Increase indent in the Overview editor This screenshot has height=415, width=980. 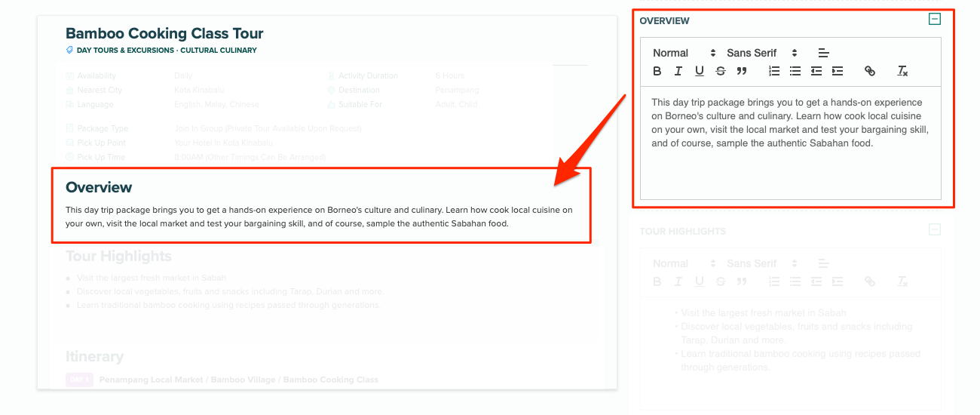(837, 71)
